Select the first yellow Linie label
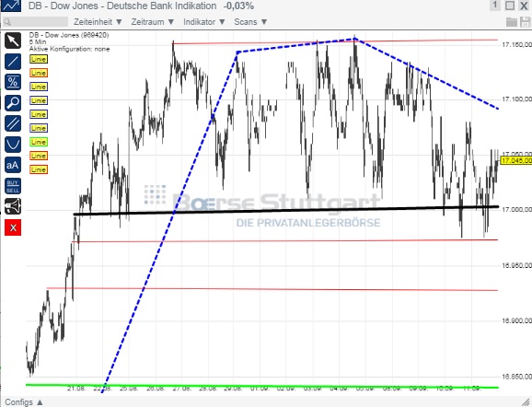This screenshot has height=407, width=532. point(39,59)
